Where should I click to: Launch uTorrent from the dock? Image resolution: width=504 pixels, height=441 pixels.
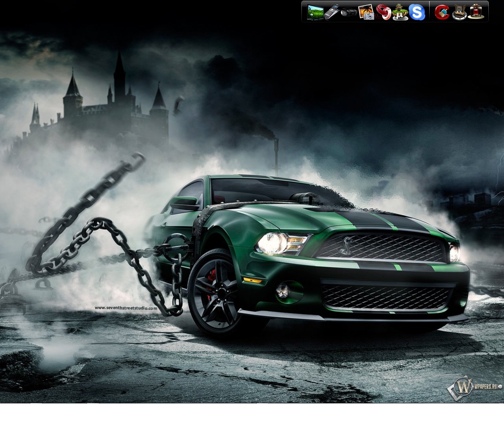pos(400,12)
